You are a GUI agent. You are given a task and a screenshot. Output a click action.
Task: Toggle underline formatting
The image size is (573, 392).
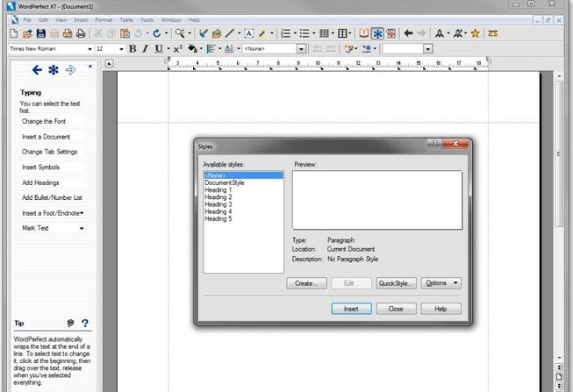159,48
